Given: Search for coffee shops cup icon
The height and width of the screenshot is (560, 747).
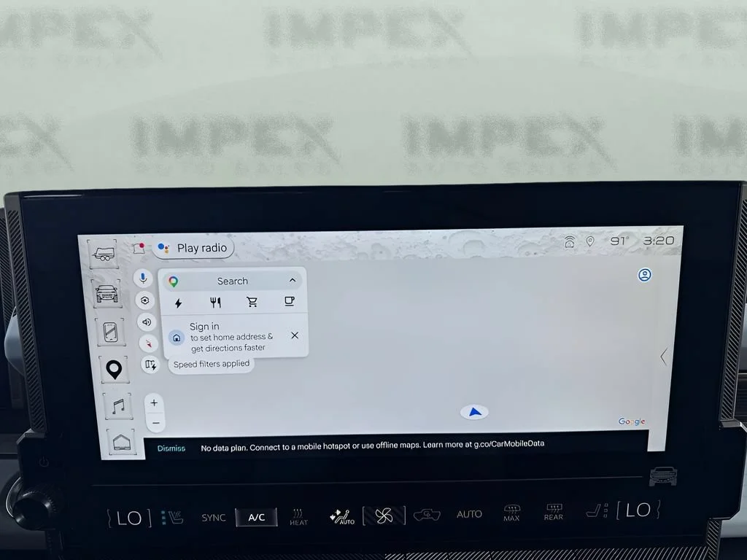Looking at the screenshot, I should pos(289,301).
